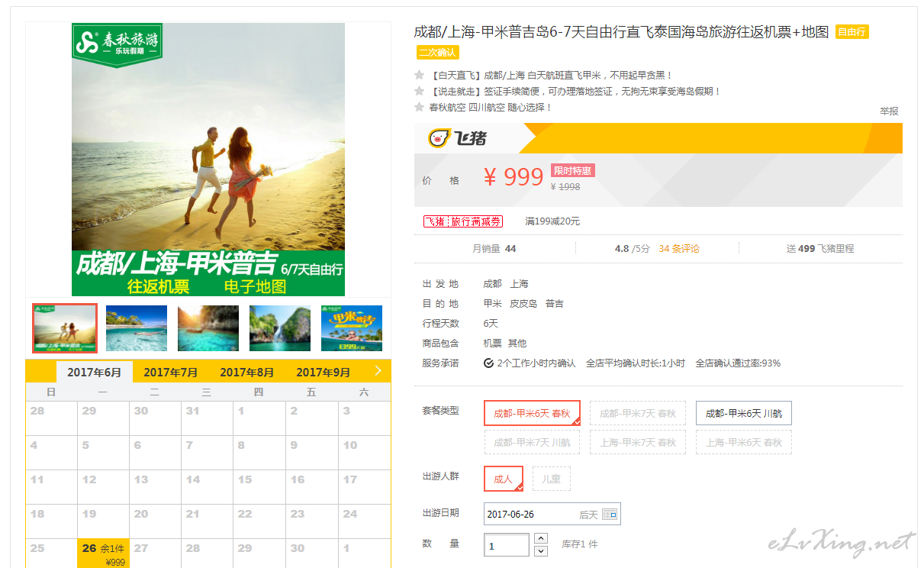Select the 成都-甲米7天 川航 package
This screenshot has width=924, height=568.
click(532, 442)
